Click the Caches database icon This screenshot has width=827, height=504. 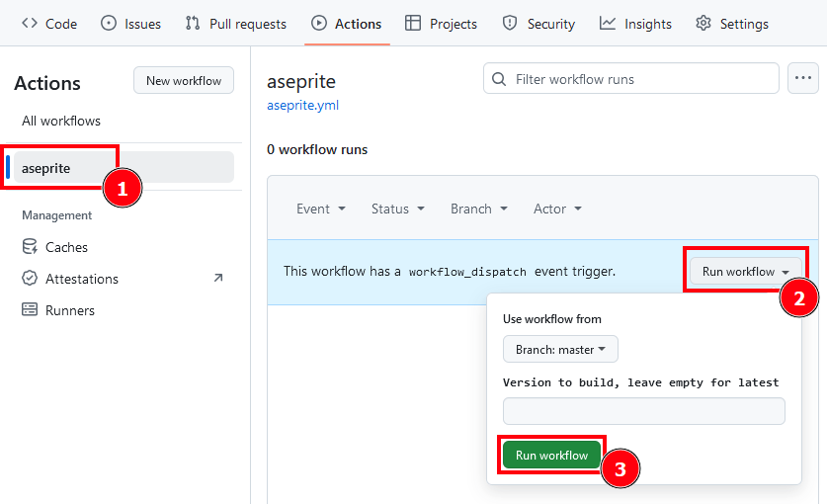pos(30,246)
